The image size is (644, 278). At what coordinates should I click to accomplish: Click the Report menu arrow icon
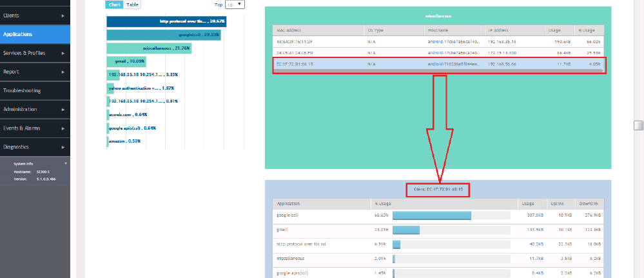point(63,72)
